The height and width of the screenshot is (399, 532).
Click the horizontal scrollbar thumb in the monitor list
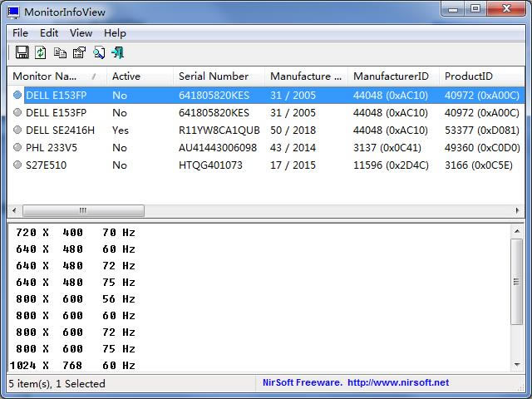[x=83, y=210]
